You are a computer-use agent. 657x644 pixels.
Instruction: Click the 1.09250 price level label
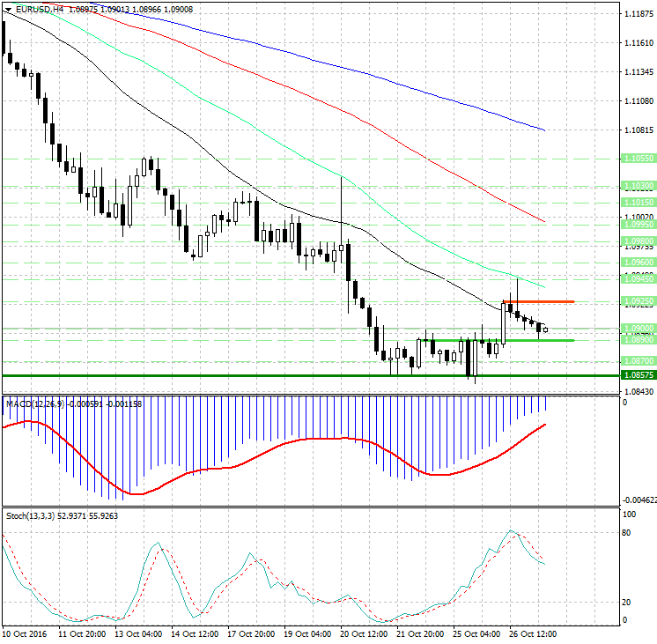pos(637,301)
